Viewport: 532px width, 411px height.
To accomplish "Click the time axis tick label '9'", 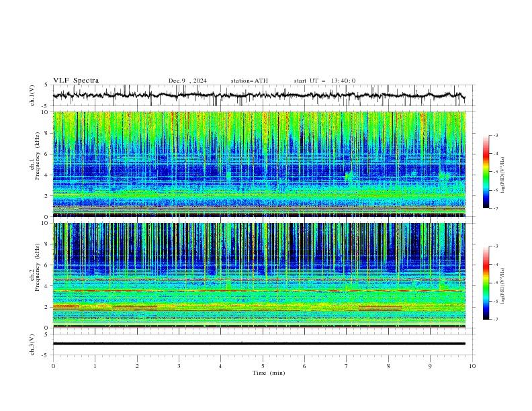I will 430,366.
